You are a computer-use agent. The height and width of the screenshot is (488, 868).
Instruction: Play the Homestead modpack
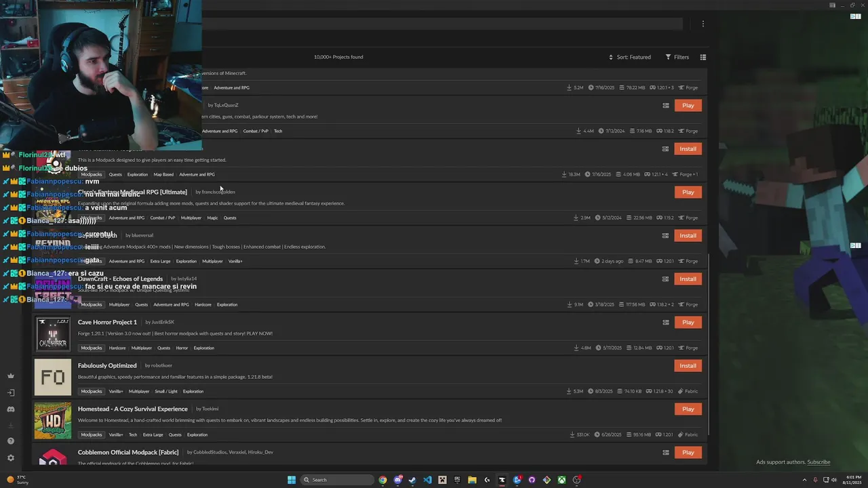(688, 409)
